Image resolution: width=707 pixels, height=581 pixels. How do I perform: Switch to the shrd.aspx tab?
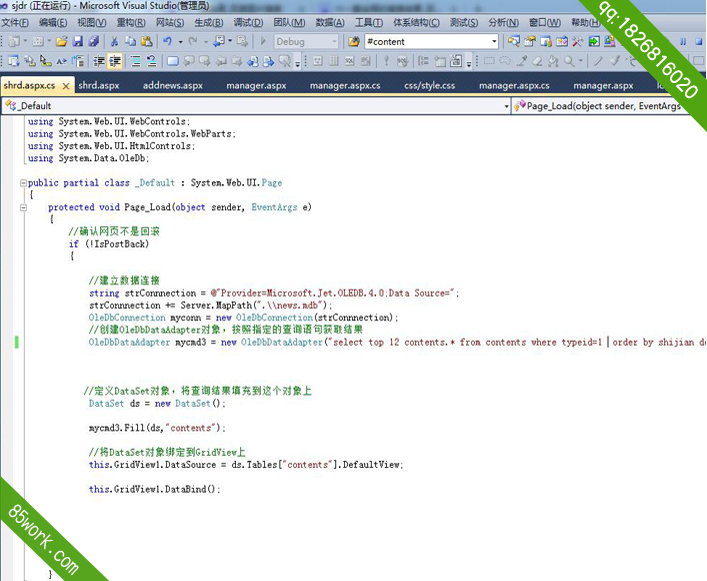99,85
